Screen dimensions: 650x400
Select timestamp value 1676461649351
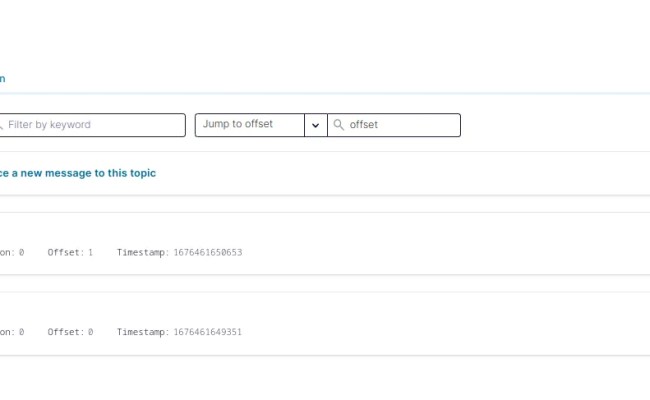[x=207, y=332]
